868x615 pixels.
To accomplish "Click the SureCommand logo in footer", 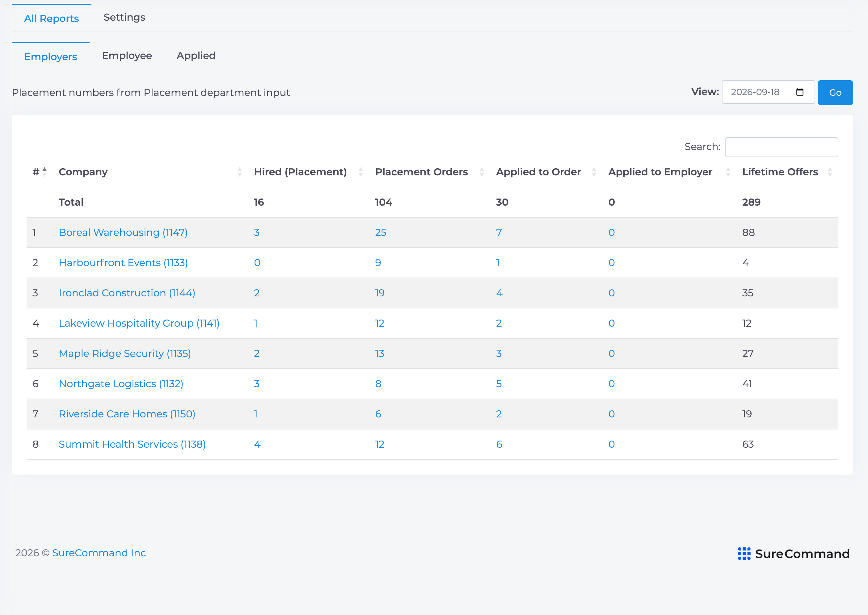I will [x=793, y=554].
